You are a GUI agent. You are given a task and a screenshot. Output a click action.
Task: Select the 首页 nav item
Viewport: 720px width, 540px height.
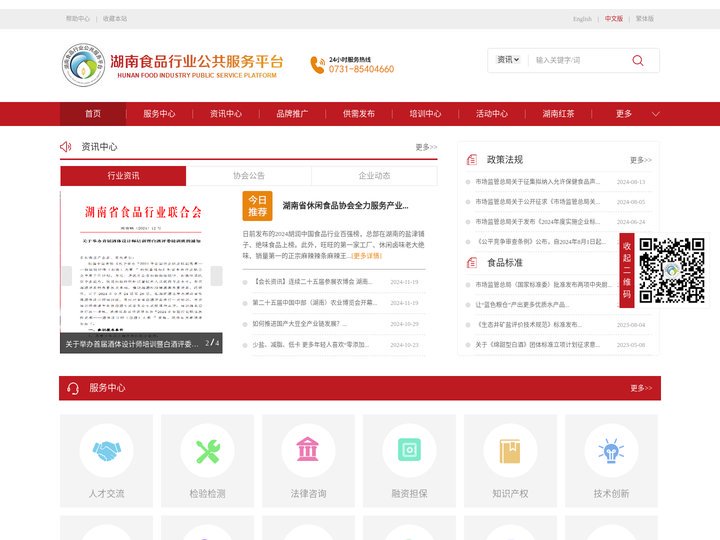[93, 113]
